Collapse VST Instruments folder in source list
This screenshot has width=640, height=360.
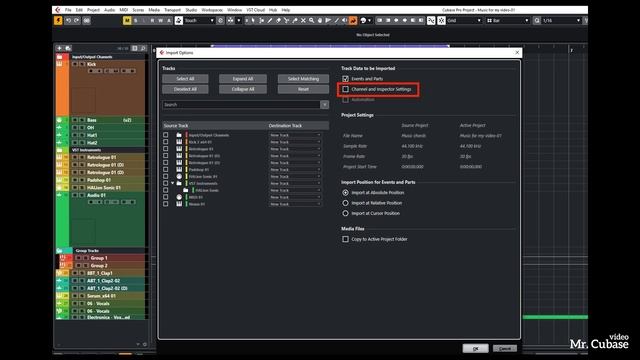point(173,183)
